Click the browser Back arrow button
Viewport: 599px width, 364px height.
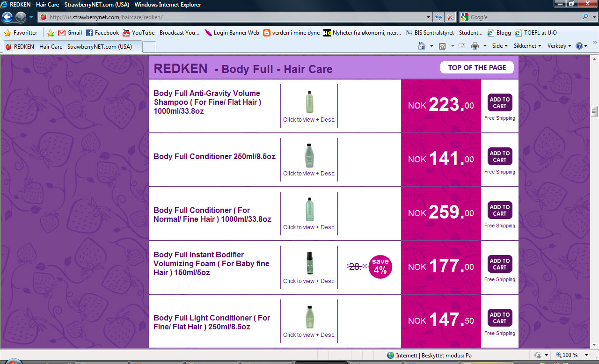coord(7,17)
